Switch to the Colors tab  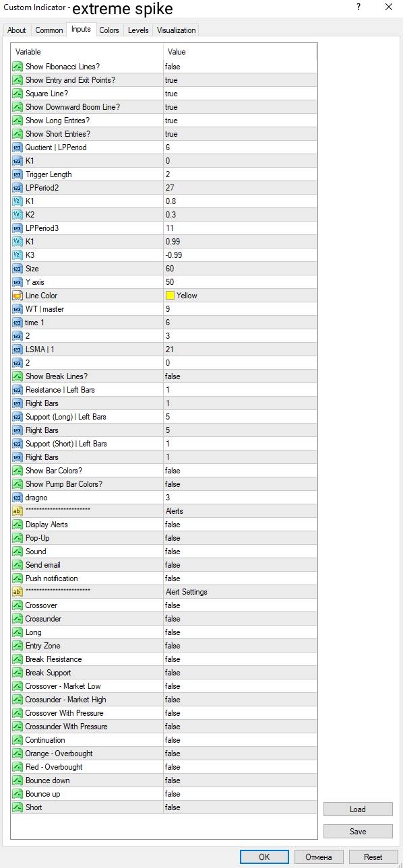pyautogui.click(x=109, y=30)
